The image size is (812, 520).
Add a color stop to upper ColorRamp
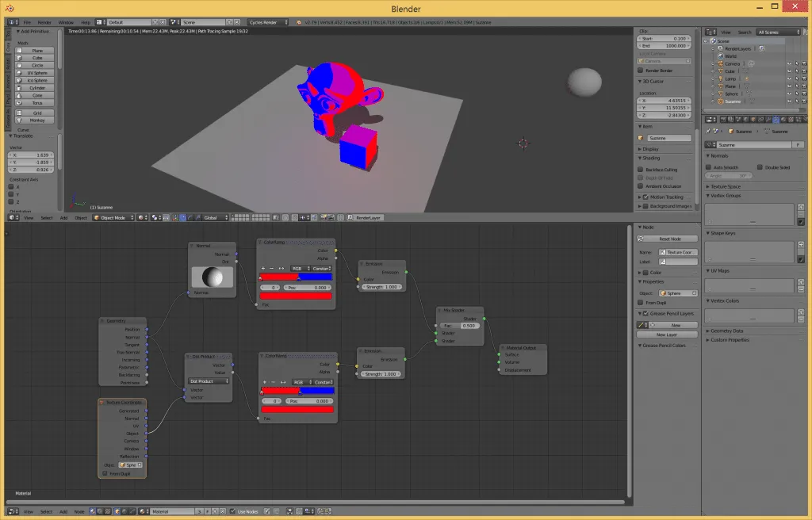263,269
